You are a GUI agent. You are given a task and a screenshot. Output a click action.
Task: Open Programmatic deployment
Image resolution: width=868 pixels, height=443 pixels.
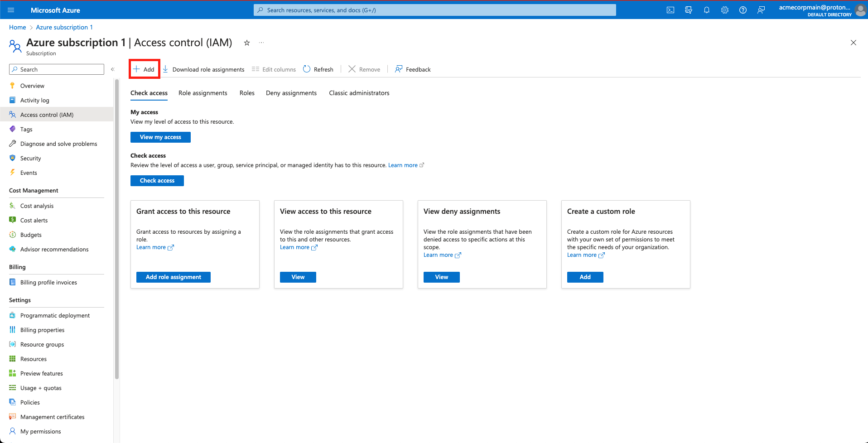point(57,315)
